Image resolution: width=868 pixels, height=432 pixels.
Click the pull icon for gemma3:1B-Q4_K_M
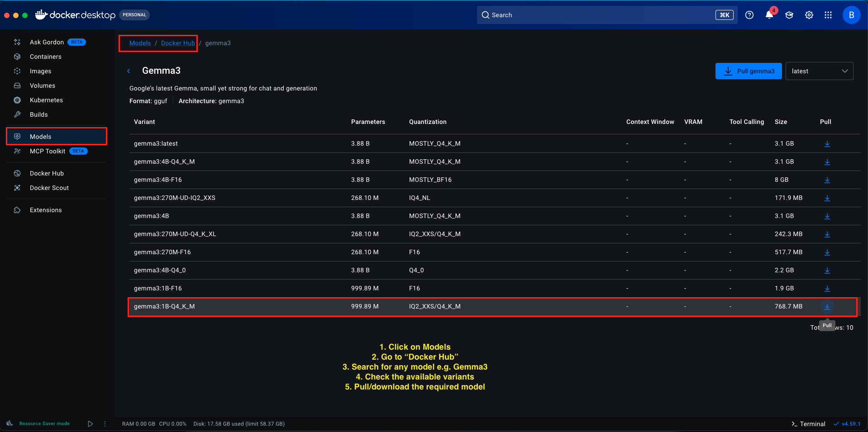[x=827, y=307]
